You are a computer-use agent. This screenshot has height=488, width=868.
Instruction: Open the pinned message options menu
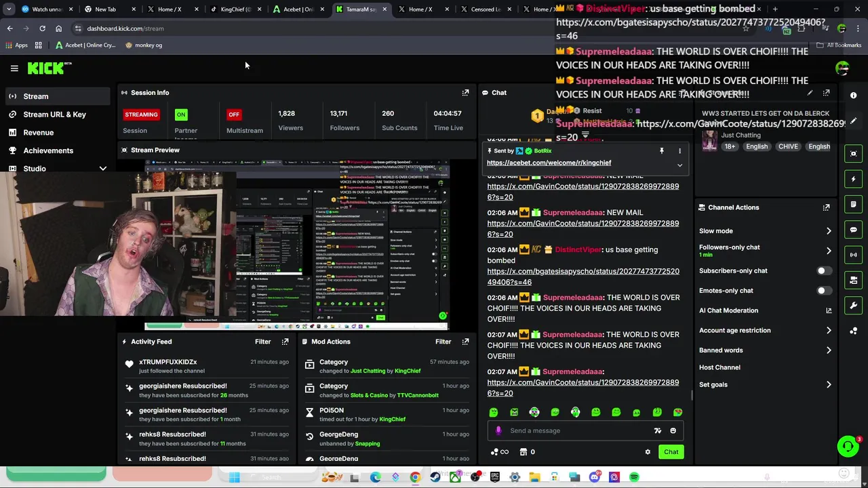(x=679, y=151)
